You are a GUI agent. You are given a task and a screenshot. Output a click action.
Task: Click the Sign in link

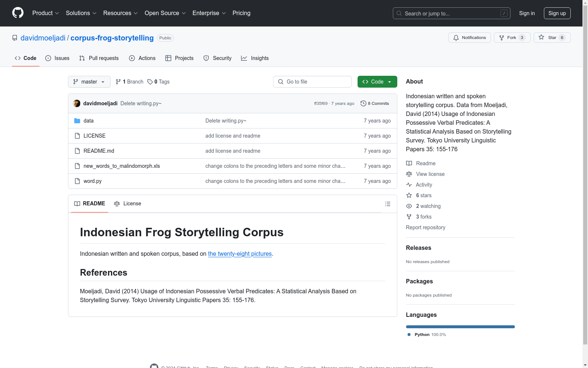527,13
